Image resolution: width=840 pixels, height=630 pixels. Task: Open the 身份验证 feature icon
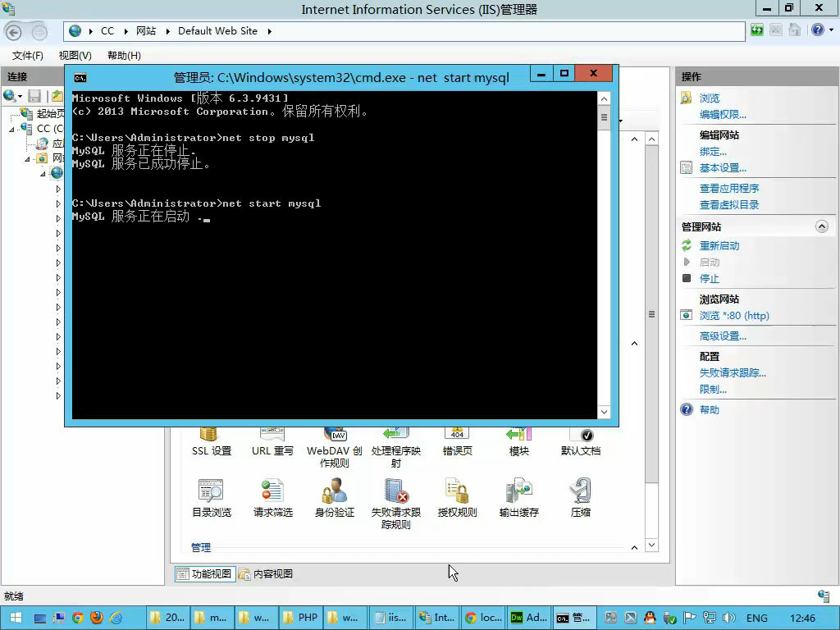click(x=335, y=498)
